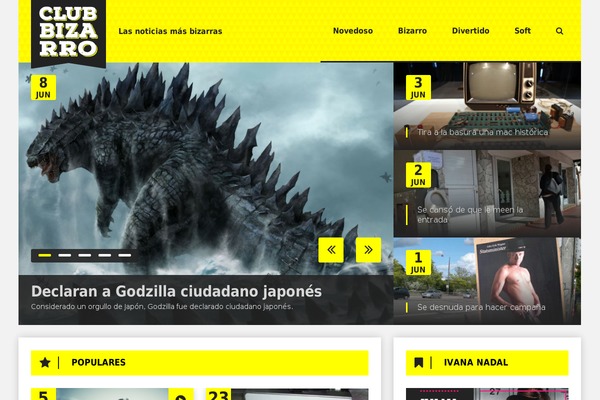Click the '2 JUN' date badge

coord(418,175)
